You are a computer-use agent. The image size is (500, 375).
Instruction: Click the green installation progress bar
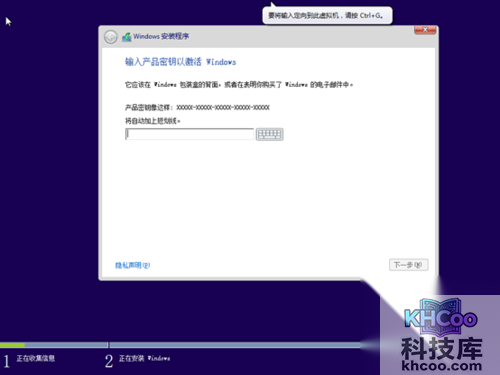[x=12, y=345]
